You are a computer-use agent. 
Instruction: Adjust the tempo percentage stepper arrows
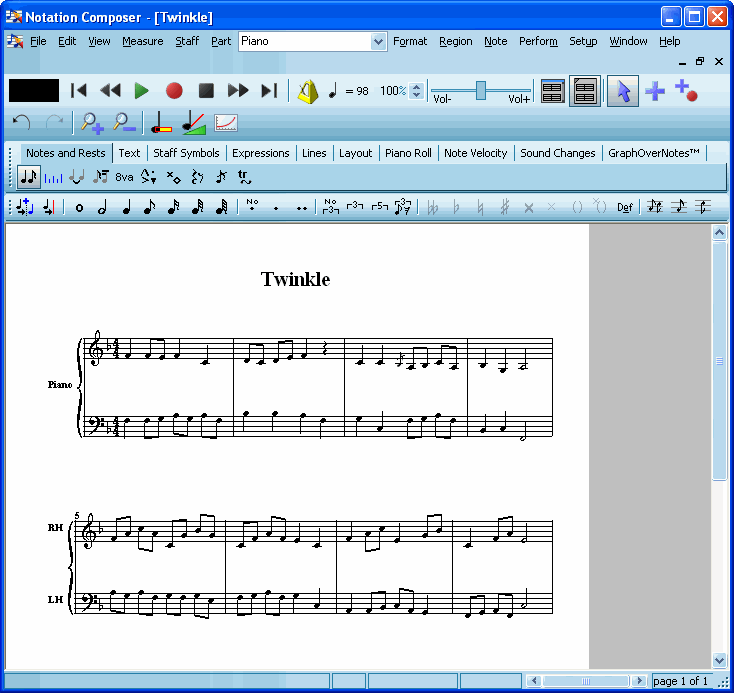tap(416, 91)
